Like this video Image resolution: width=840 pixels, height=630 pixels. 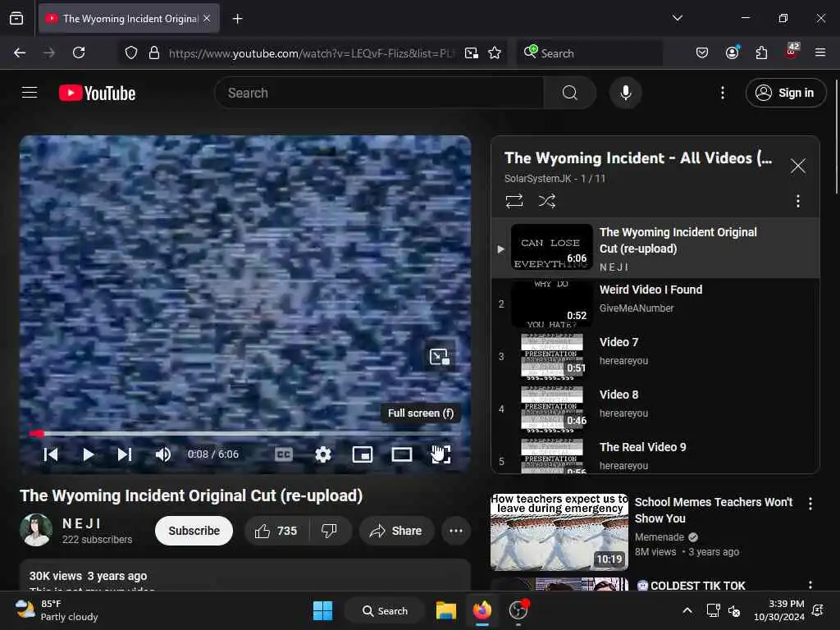[x=276, y=531]
